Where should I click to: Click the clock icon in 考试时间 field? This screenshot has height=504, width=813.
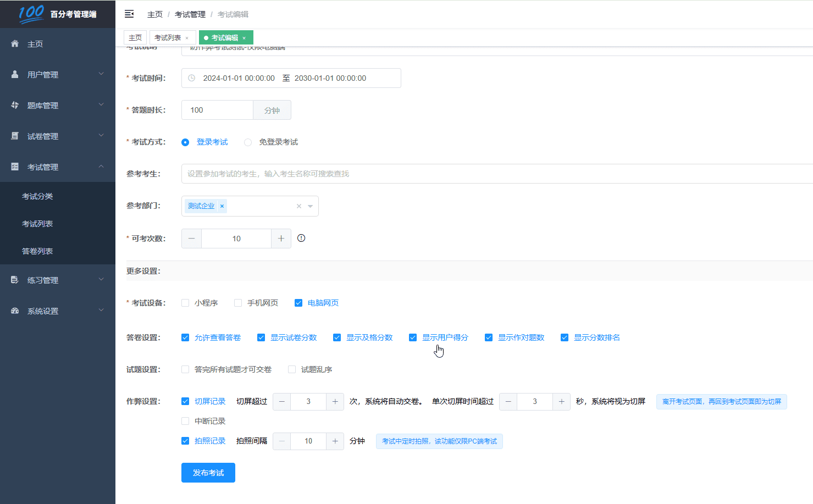(191, 78)
